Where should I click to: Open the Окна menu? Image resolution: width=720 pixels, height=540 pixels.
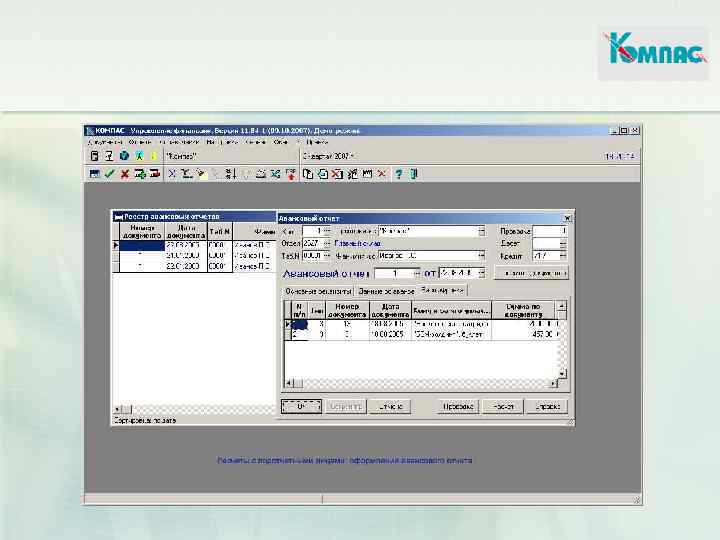click(280, 142)
